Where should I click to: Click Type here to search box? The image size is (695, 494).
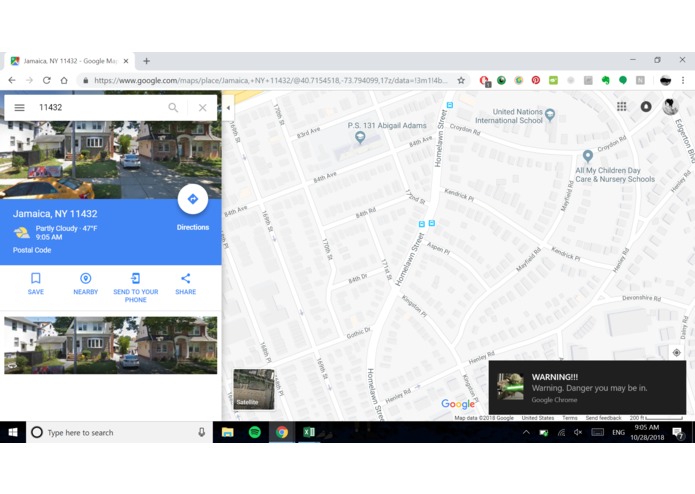(x=119, y=432)
